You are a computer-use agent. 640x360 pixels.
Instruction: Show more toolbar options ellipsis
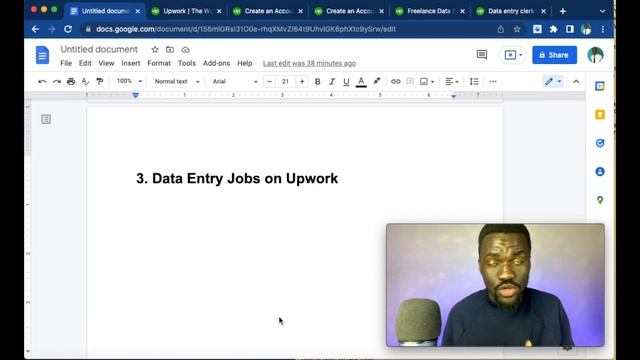(x=493, y=82)
